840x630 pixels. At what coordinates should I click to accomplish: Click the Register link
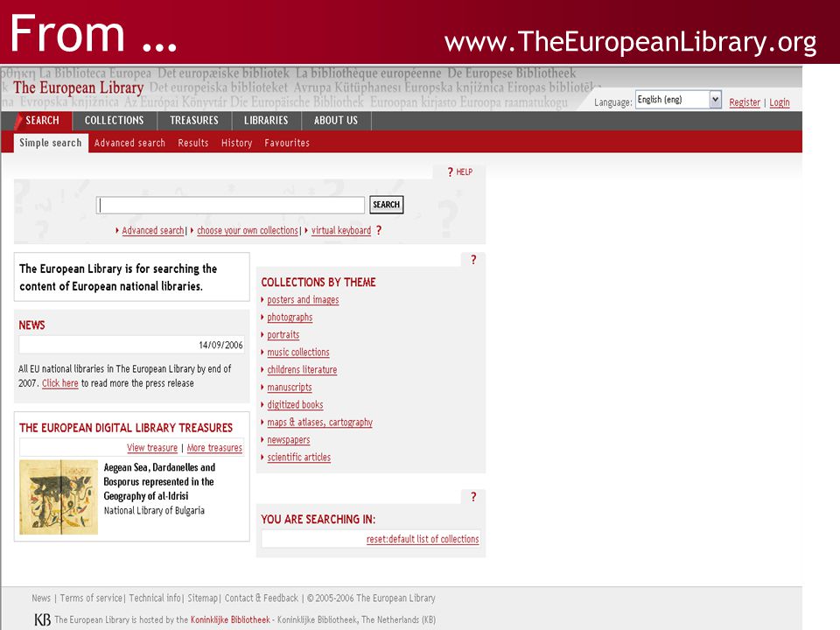point(745,102)
